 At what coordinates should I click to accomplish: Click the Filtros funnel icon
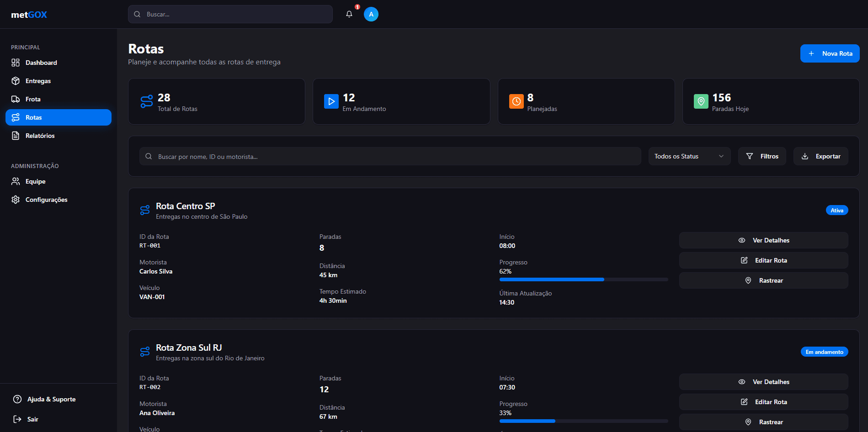[750, 156]
